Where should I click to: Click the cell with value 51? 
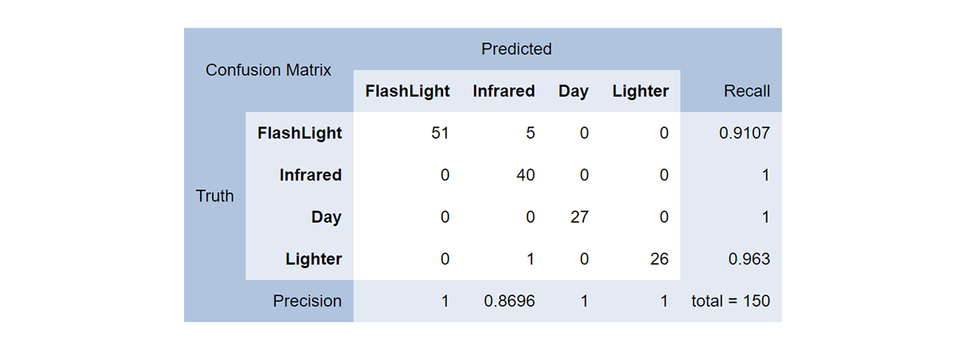click(x=440, y=133)
